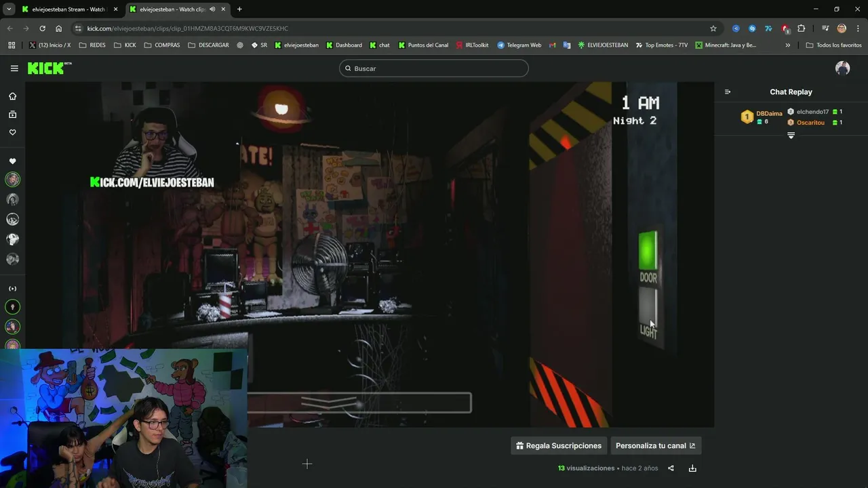Open IRLToolkit bookmark

pyautogui.click(x=473, y=45)
